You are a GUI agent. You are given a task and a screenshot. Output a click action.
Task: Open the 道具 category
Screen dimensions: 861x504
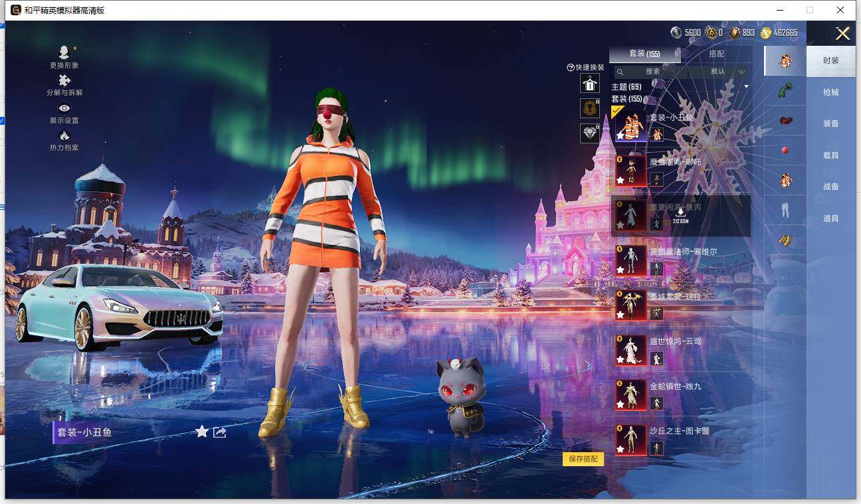click(831, 218)
